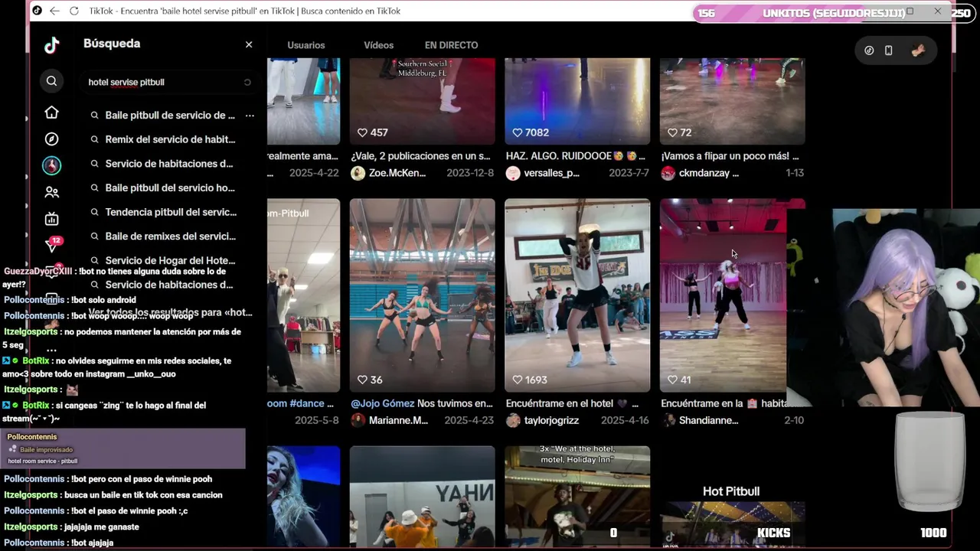Click the heart icon beside 7082

pyautogui.click(x=518, y=132)
